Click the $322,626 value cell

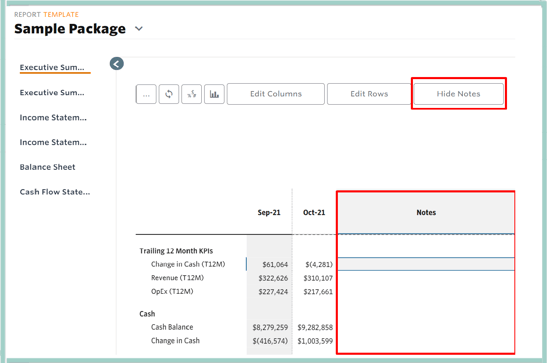(x=273, y=278)
